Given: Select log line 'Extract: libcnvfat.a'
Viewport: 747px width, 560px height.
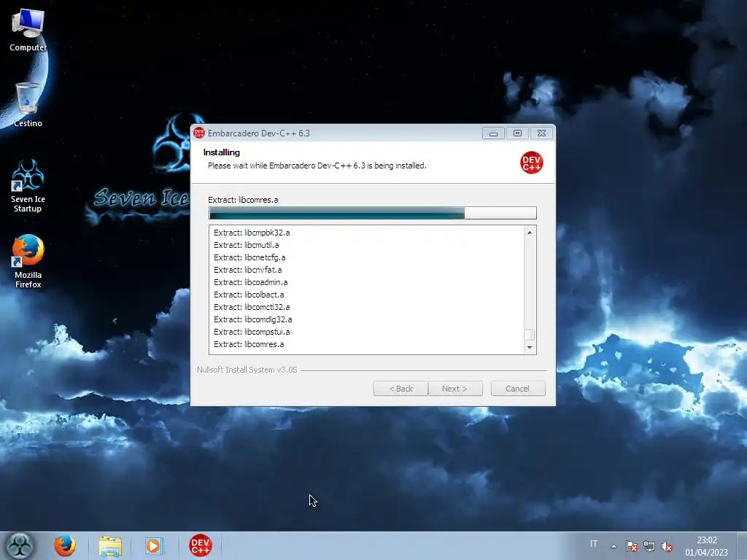Looking at the screenshot, I should click(248, 270).
